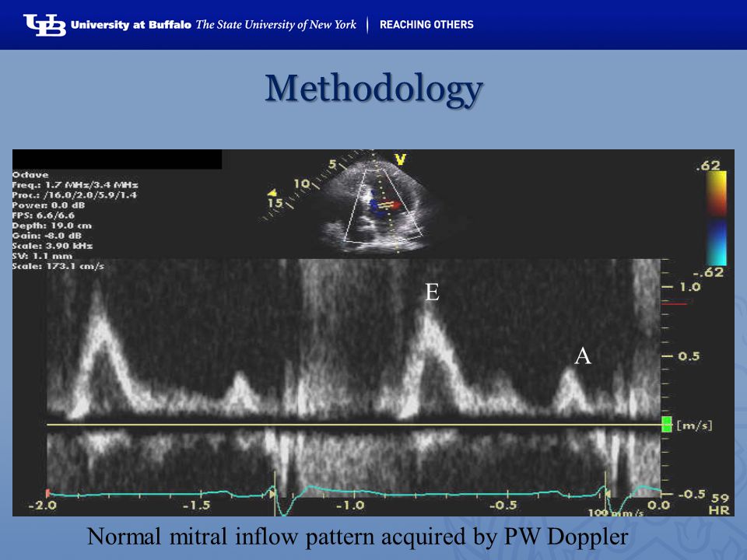Click the 'Methodology' slide title
The image size is (747, 560).
pos(374,89)
